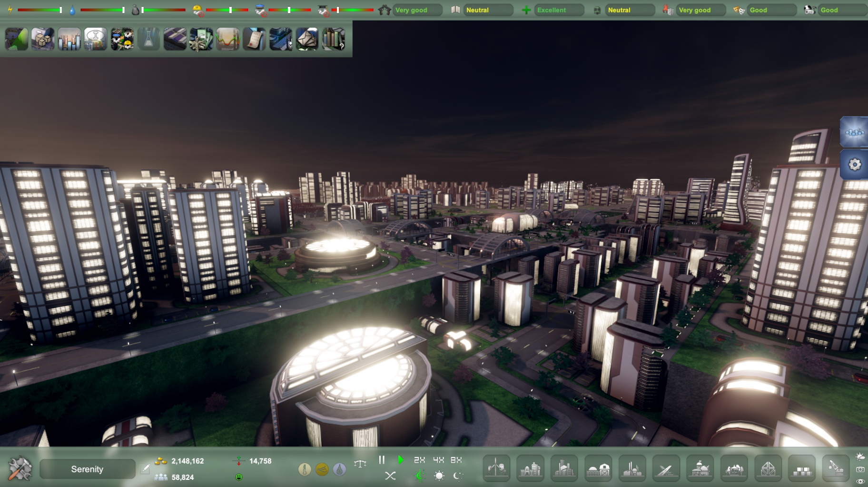This screenshot has height=487, width=868.
Task: Open the residential buildings build menu
Action: (x=530, y=468)
